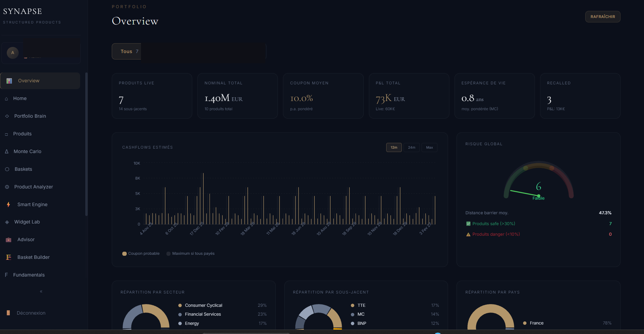
Task: Click the user avatar circle labeled A
Action: coord(13,53)
